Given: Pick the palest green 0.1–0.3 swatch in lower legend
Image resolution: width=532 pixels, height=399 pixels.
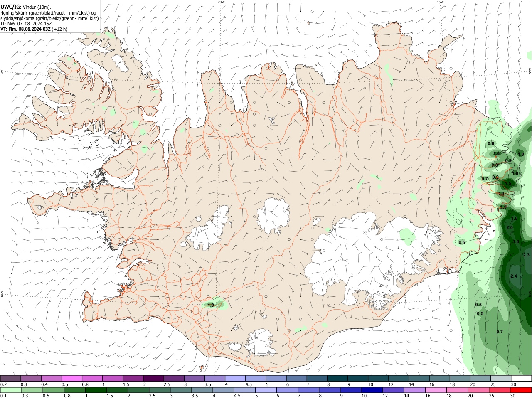Looking at the screenshot, I should pyautogui.click(x=11, y=390).
